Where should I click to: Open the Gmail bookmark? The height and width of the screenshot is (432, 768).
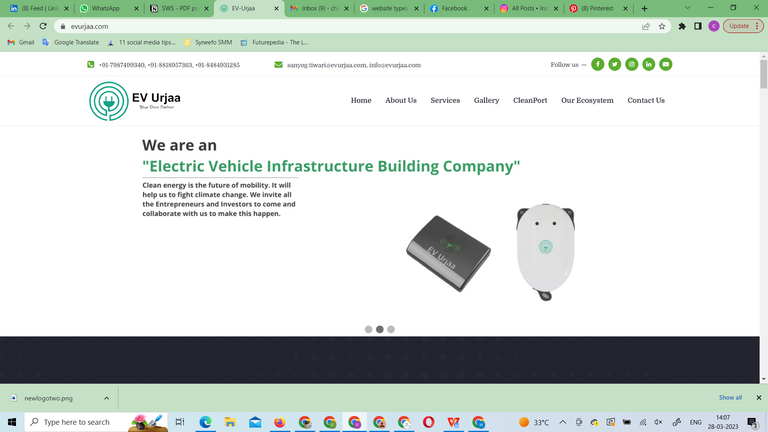coord(21,43)
